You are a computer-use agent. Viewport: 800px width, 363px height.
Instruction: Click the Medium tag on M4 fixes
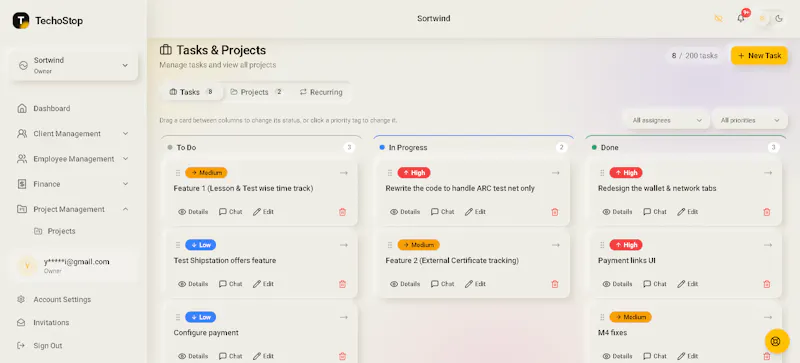[631, 317]
